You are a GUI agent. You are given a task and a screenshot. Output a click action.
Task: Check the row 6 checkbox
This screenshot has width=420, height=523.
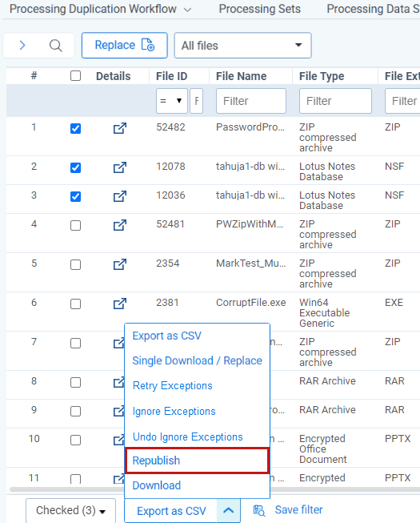click(76, 304)
